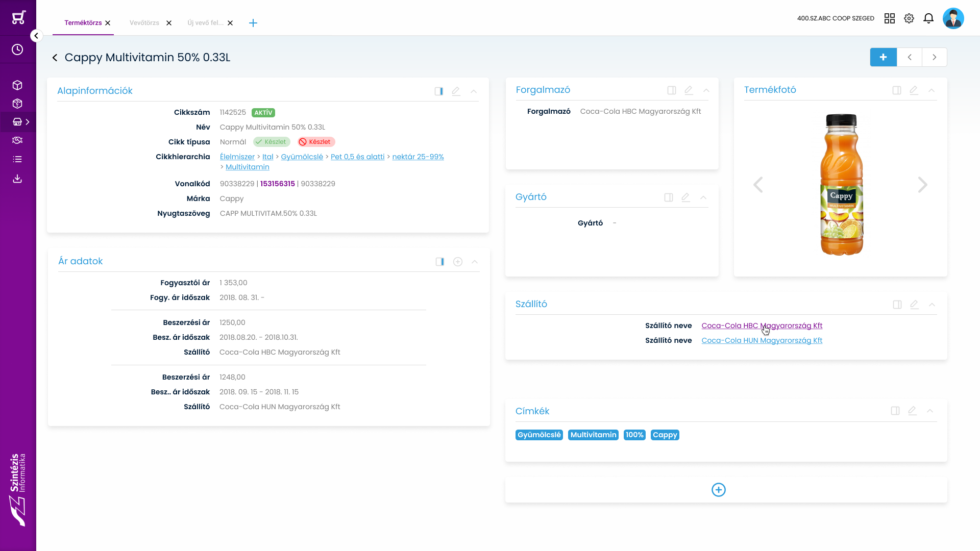Add a new panel with the circled plus
Image resolution: width=980 pixels, height=551 pixels.
(x=719, y=490)
